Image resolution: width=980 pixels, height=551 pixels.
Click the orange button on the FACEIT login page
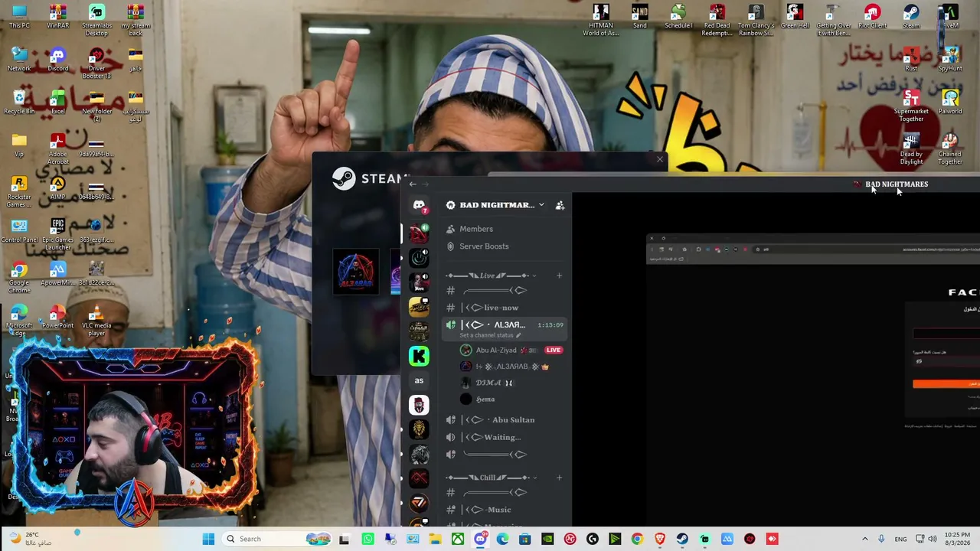click(x=946, y=384)
